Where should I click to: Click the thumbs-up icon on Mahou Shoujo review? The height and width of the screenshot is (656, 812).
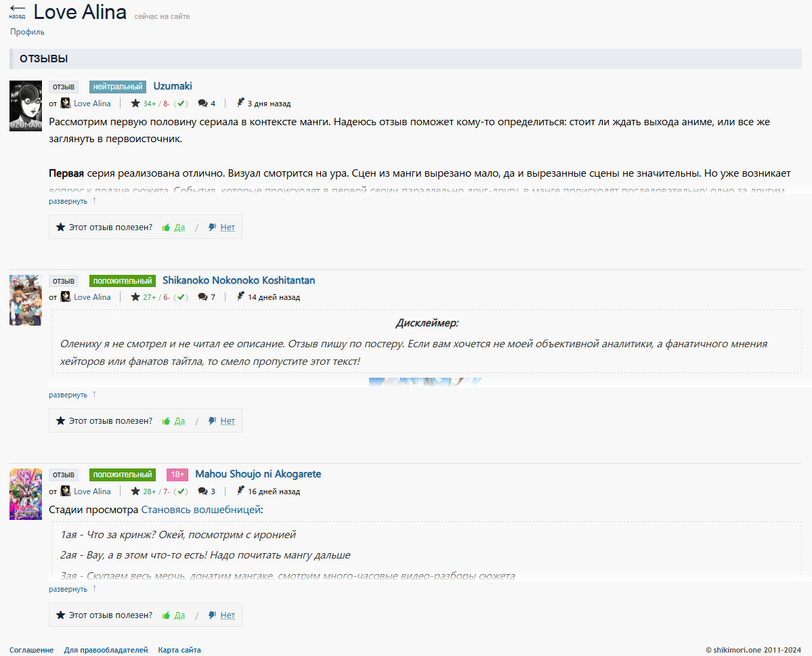click(166, 615)
